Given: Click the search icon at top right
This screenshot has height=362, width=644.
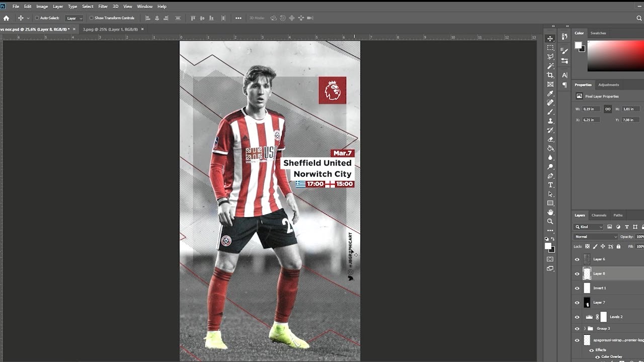Looking at the screenshot, I should coord(639,18).
